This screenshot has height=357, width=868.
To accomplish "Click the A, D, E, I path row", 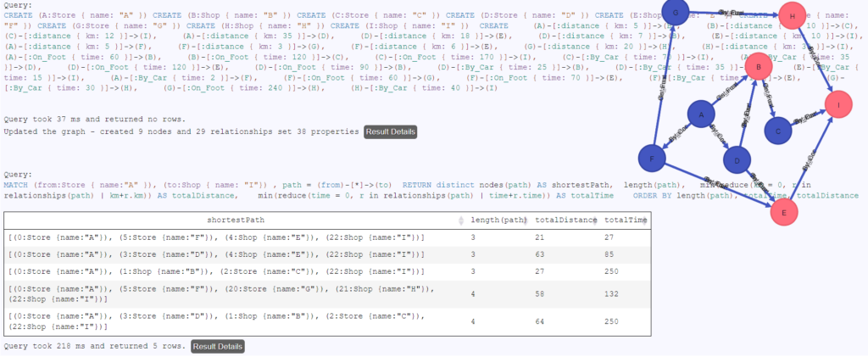I will (327, 254).
